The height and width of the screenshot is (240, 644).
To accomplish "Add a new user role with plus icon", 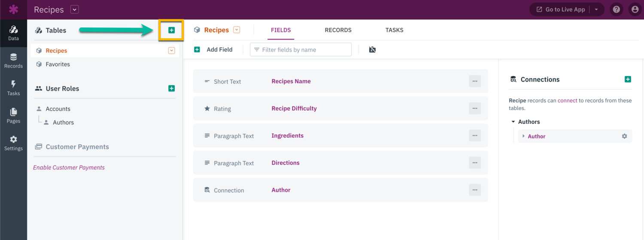I will tap(171, 89).
